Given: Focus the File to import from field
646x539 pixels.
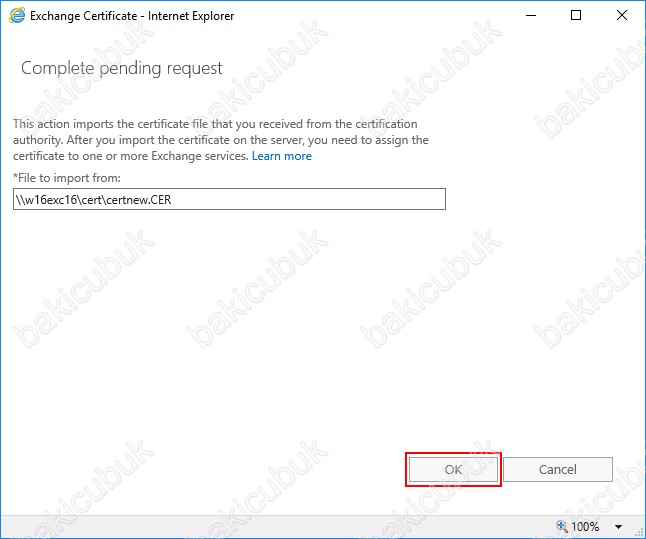Looking at the screenshot, I should [x=229, y=199].
